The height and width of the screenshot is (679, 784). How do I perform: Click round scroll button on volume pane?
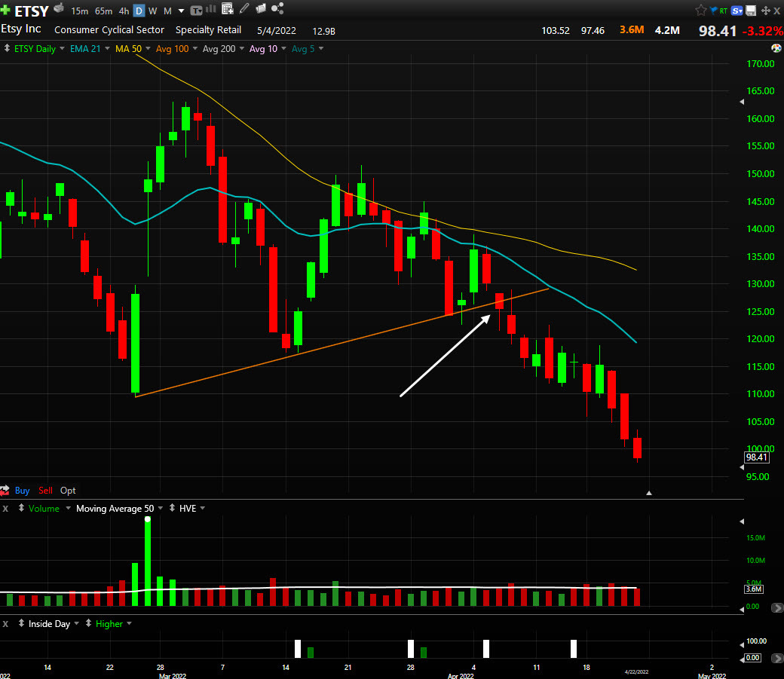(x=777, y=608)
